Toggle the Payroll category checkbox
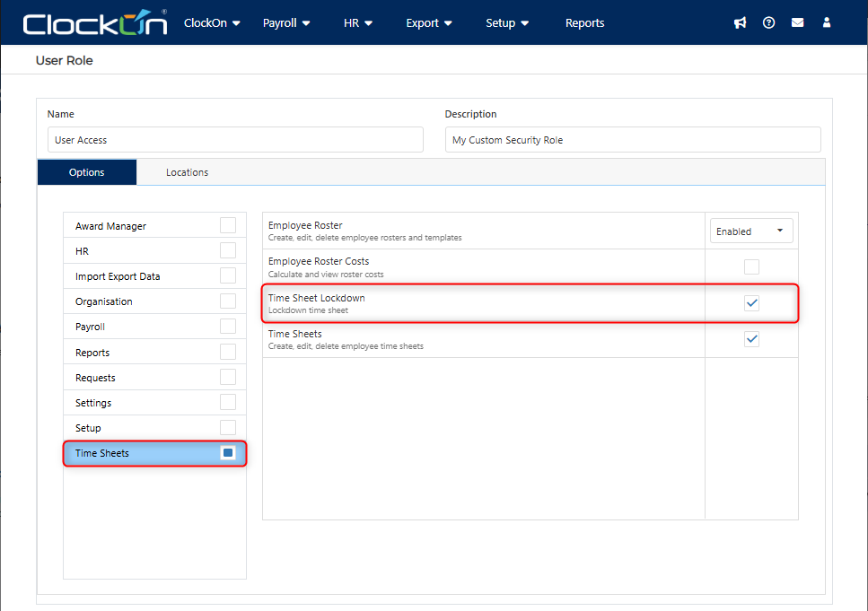Screen dimensions: 868x611 228,327
